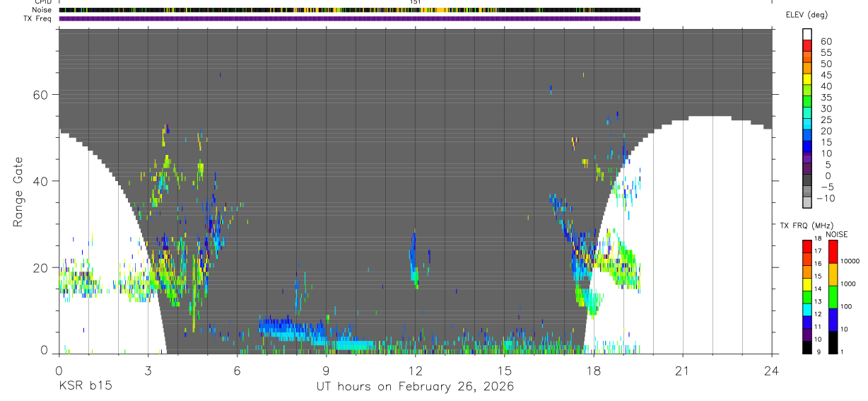Click the 18 hour tick label
The image size is (868, 401).
tap(593, 371)
